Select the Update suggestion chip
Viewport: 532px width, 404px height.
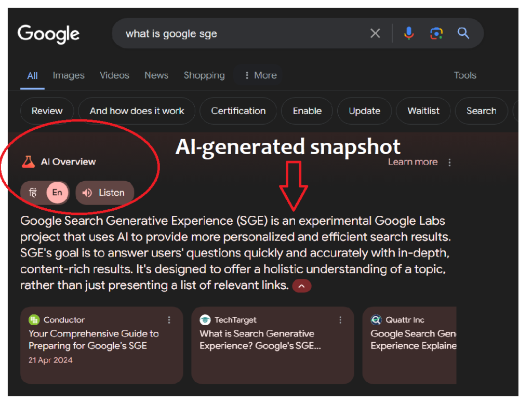364,111
